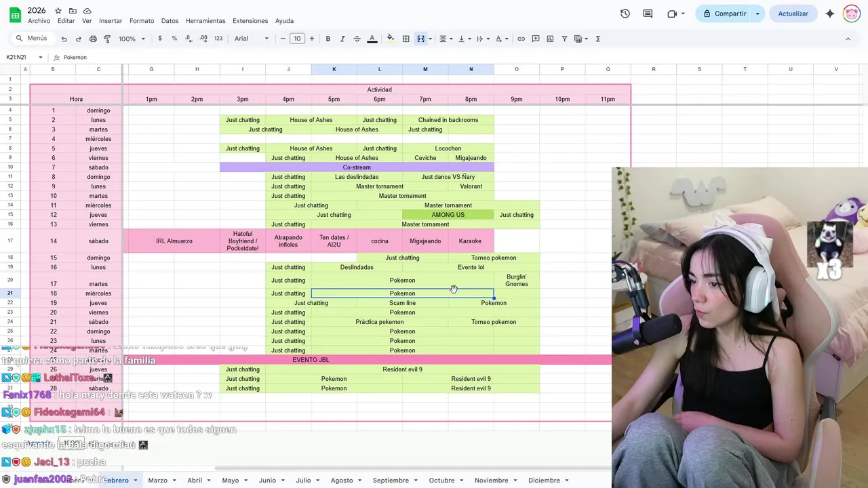
Task: Format as currency with dollar icon
Action: click(x=160, y=39)
